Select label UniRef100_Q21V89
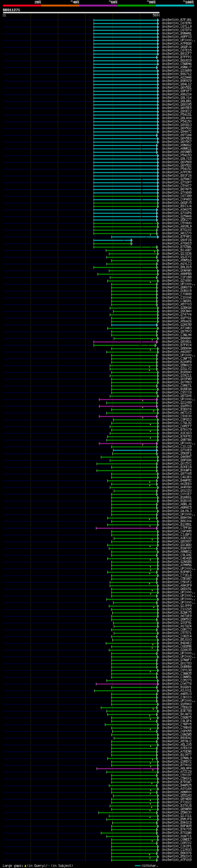Viewport: 197px width, 868px height. point(177,403)
